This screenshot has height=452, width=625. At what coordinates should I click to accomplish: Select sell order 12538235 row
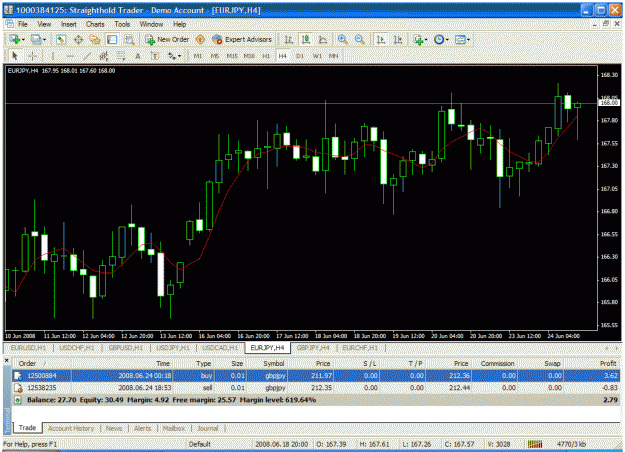click(x=316, y=388)
